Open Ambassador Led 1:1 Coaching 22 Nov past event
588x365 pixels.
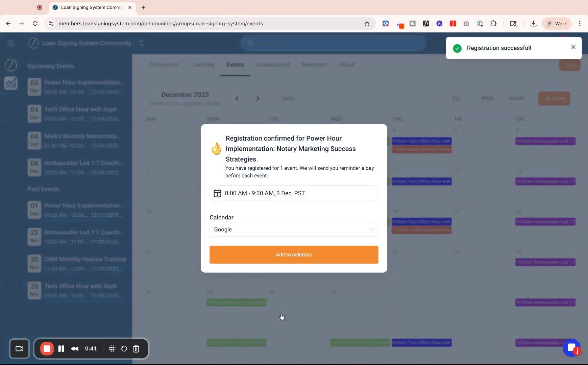76,237
